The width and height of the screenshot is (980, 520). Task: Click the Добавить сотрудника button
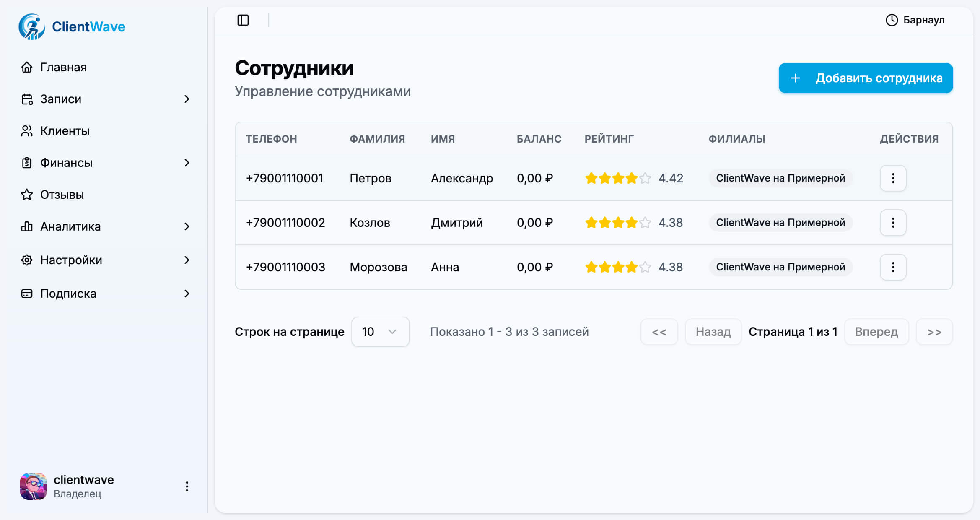pyautogui.click(x=866, y=78)
